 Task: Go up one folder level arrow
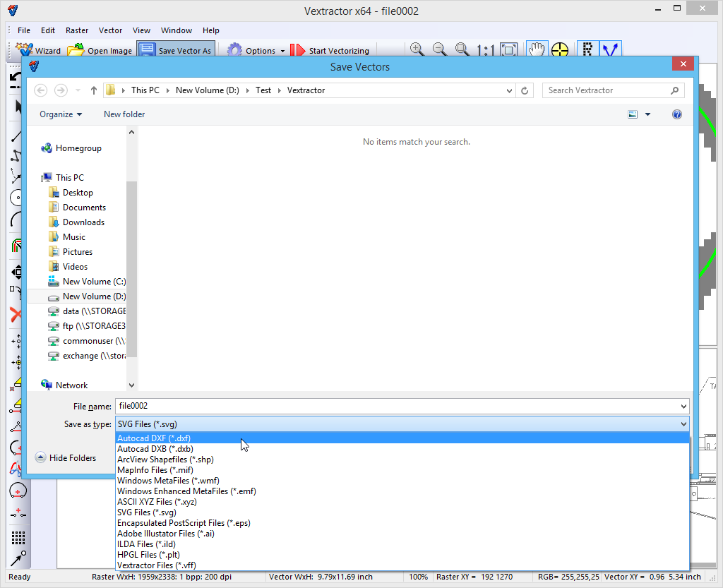click(x=94, y=90)
